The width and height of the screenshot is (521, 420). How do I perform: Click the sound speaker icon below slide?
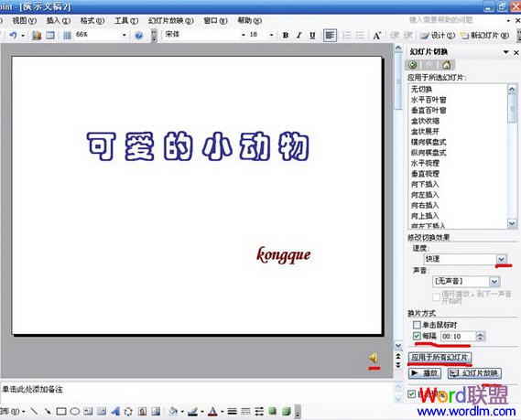tap(374, 358)
